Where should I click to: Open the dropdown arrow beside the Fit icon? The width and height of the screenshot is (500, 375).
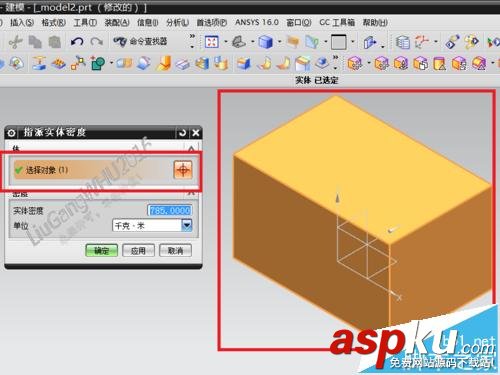pyautogui.click(x=226, y=42)
